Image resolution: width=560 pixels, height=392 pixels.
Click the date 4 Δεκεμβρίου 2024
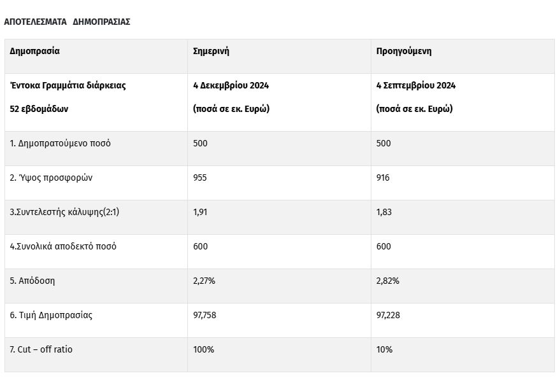pos(229,85)
